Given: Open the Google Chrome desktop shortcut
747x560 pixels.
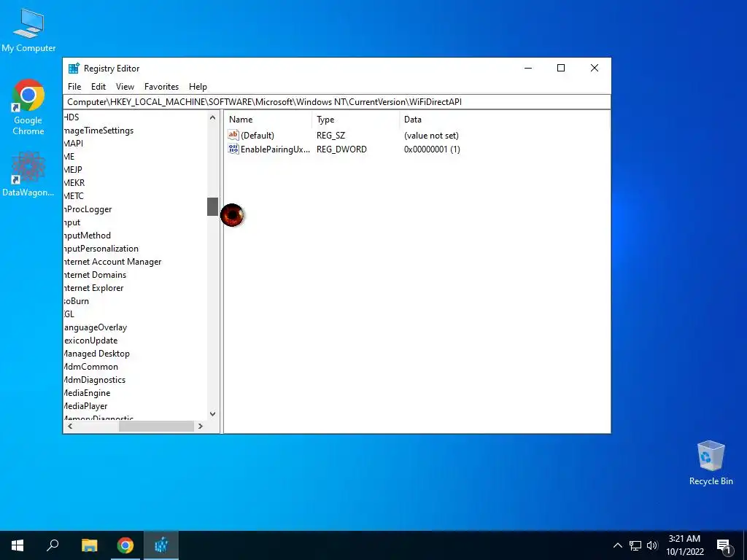Looking at the screenshot, I should tap(28, 107).
